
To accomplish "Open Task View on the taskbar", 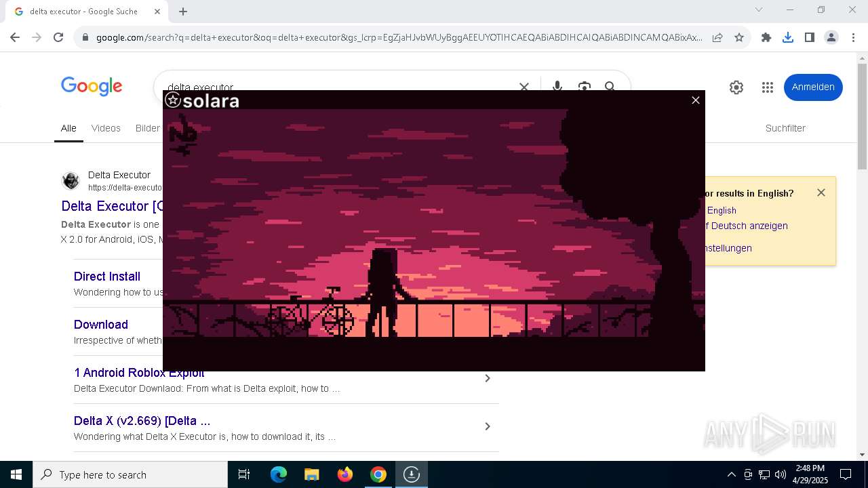I will [x=244, y=474].
